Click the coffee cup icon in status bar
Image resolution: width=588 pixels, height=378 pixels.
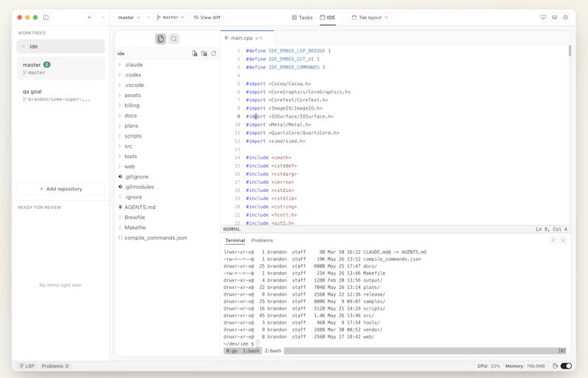tap(556, 366)
